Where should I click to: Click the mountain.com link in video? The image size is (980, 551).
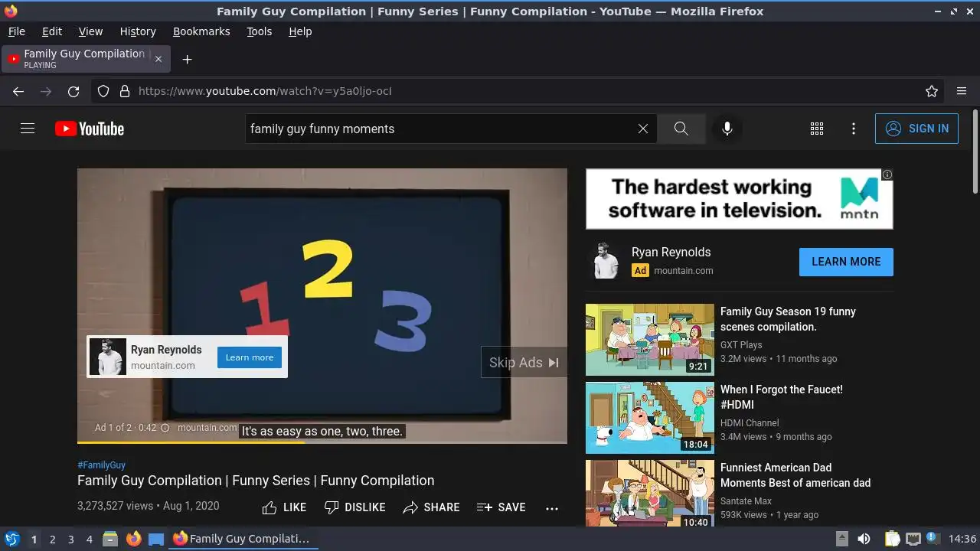(207, 428)
